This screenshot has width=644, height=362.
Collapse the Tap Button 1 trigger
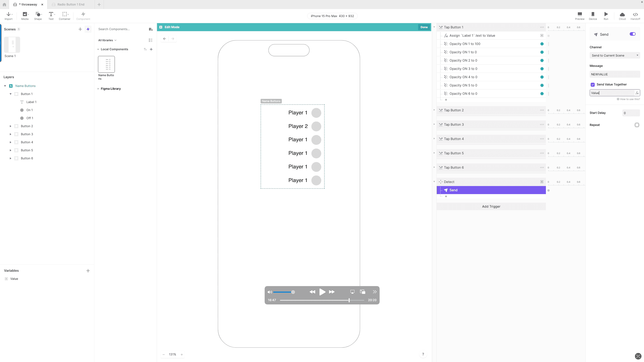(434, 27)
